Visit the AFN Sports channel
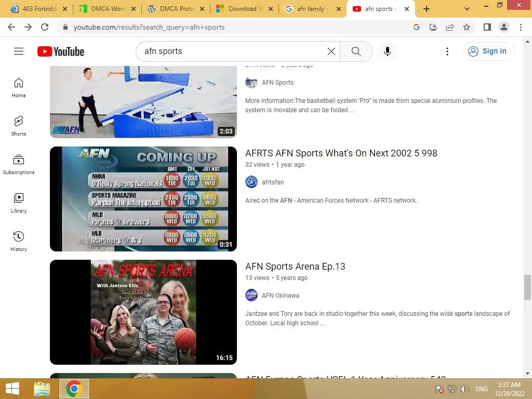This screenshot has height=399, width=532. 277,83
